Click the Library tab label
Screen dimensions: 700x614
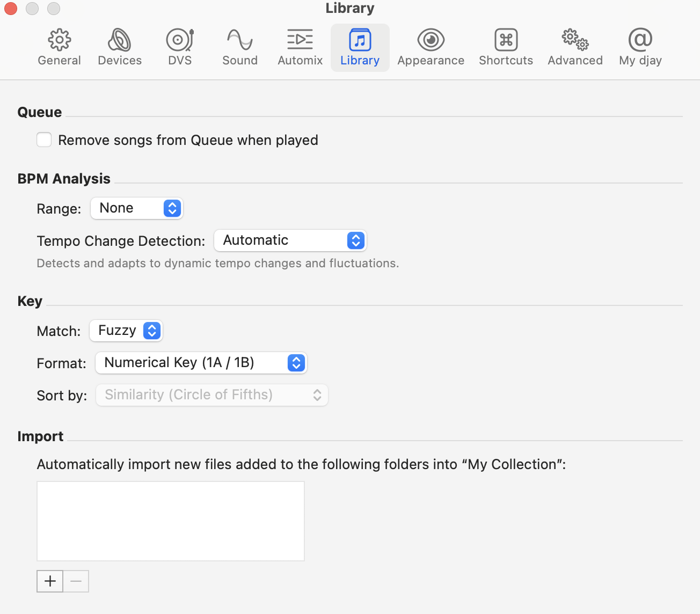360,61
